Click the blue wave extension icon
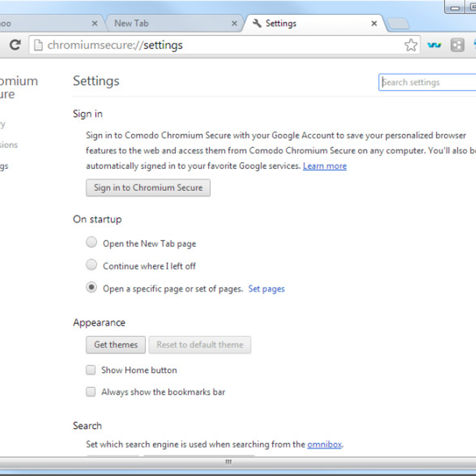 tap(434, 45)
